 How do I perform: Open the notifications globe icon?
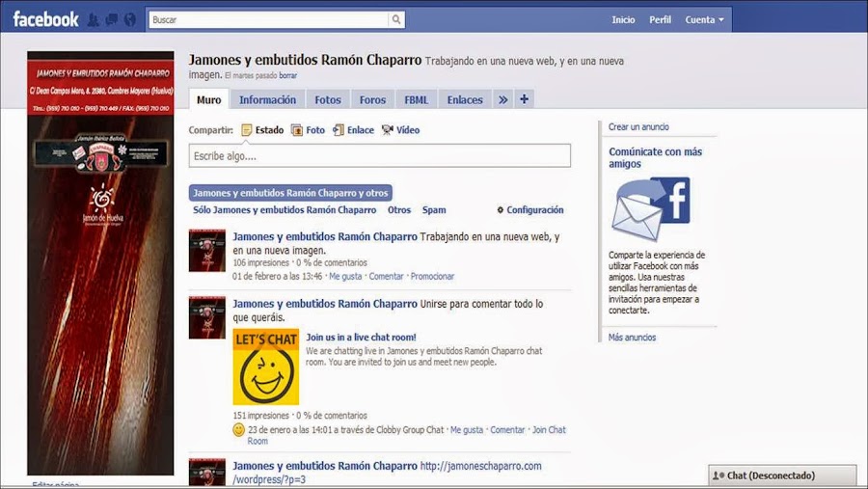point(129,20)
